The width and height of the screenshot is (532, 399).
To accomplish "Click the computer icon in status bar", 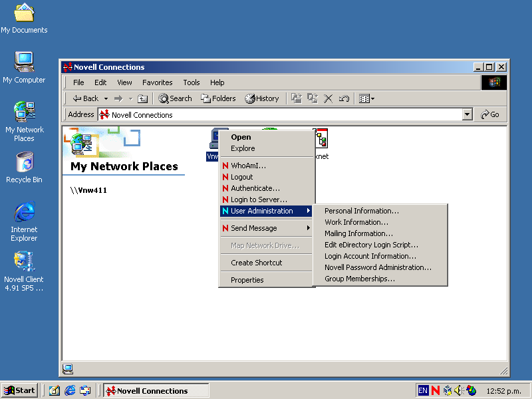I will click(68, 369).
